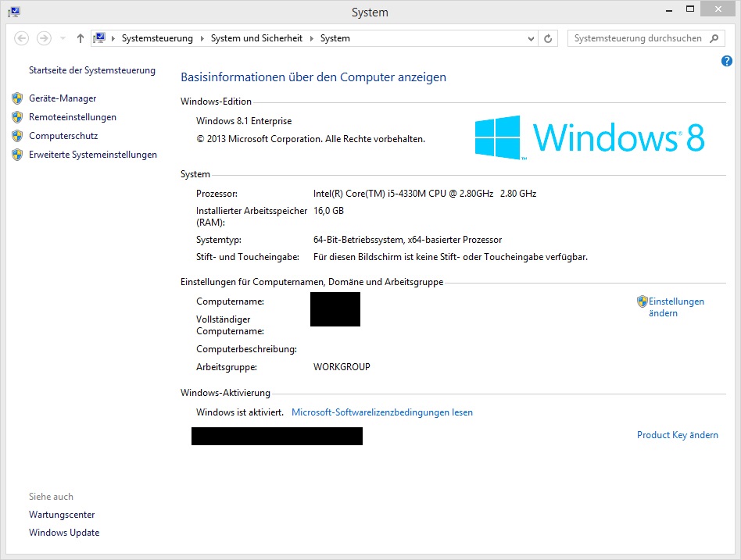Click the Windows 8 logo image
Viewport: 741px width, 560px height.
[589, 137]
